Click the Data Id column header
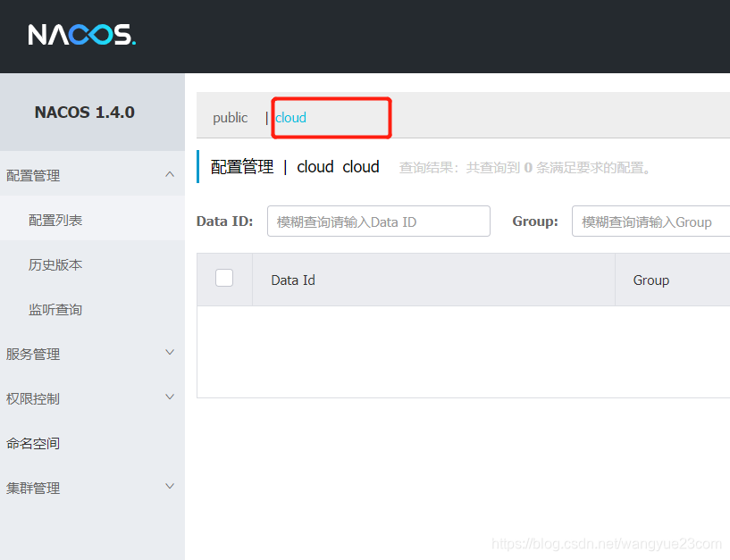Image resolution: width=730 pixels, height=560 pixels. click(293, 280)
